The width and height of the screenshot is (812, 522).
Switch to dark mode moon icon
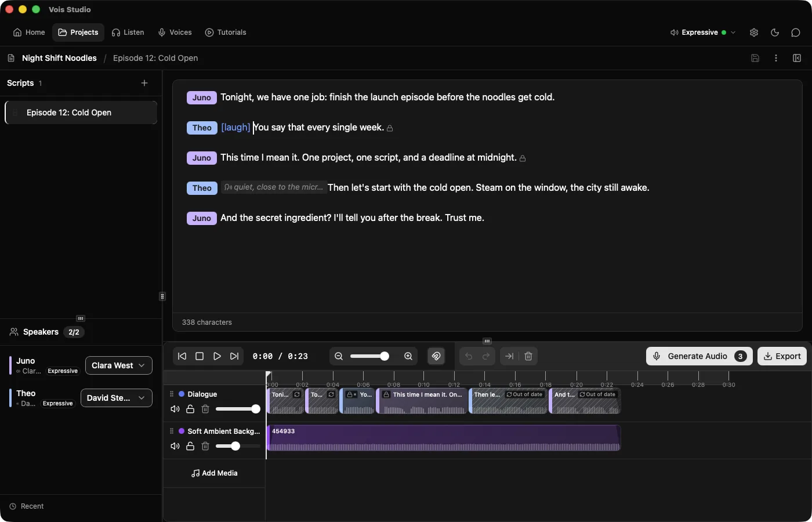(775, 32)
